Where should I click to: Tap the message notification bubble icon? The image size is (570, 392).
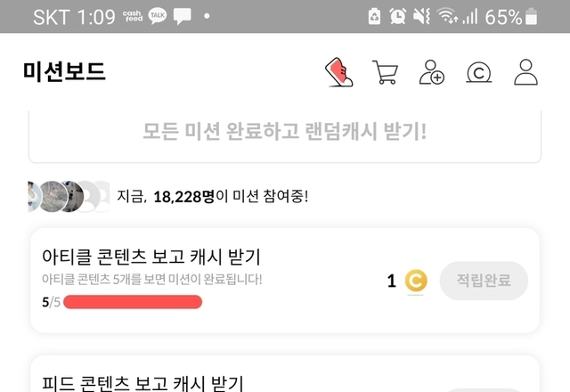click(182, 16)
